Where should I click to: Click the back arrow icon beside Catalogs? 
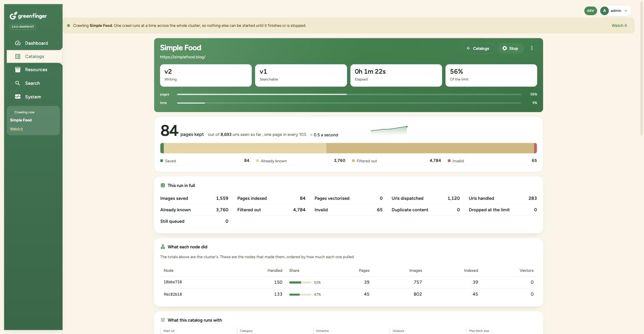469,48
